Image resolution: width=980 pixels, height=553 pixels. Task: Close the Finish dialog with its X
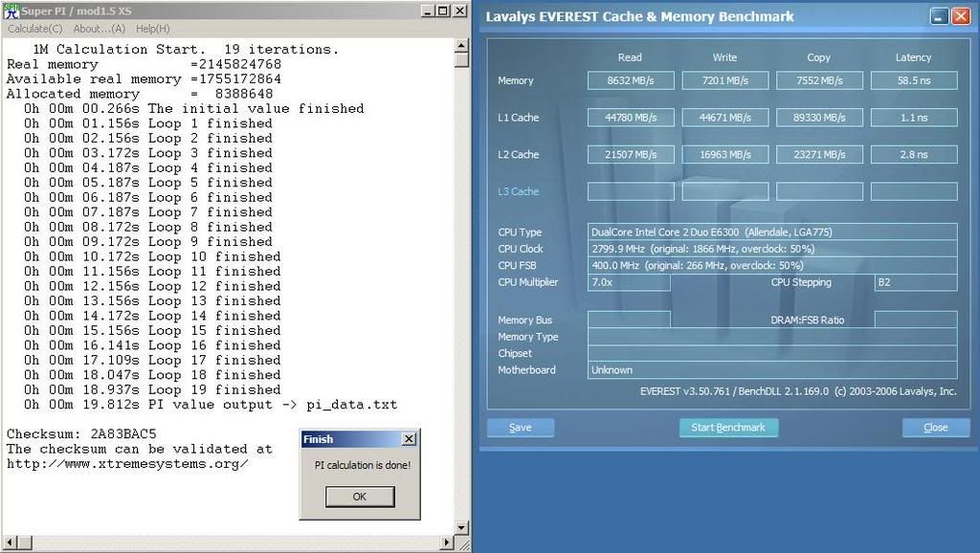click(x=409, y=439)
